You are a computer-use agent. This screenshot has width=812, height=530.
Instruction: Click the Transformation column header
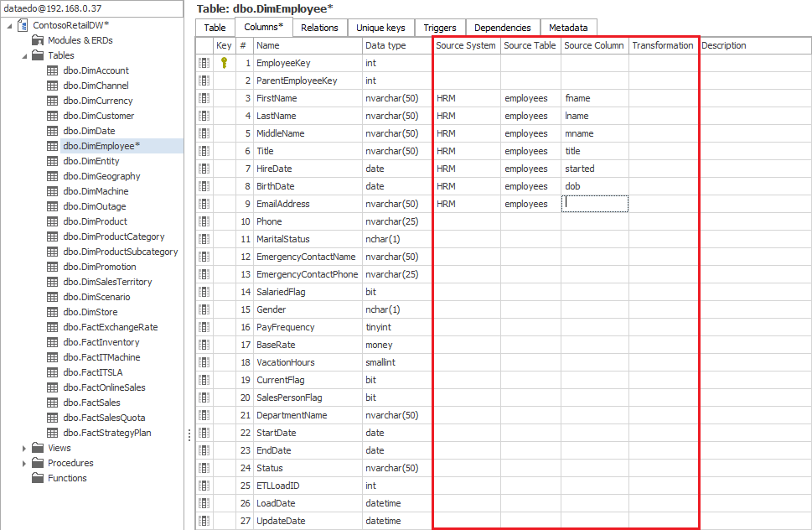pyautogui.click(x=662, y=45)
